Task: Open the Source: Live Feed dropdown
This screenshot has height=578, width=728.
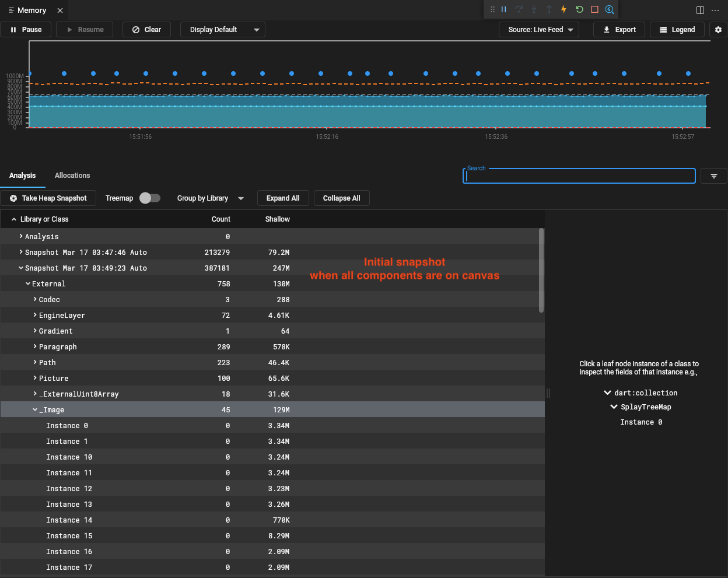Action: [539, 30]
